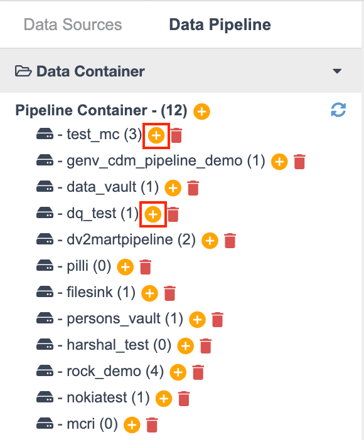Image resolution: width=364 pixels, height=440 pixels.
Task: Delete the test_mc container
Action: (177, 135)
